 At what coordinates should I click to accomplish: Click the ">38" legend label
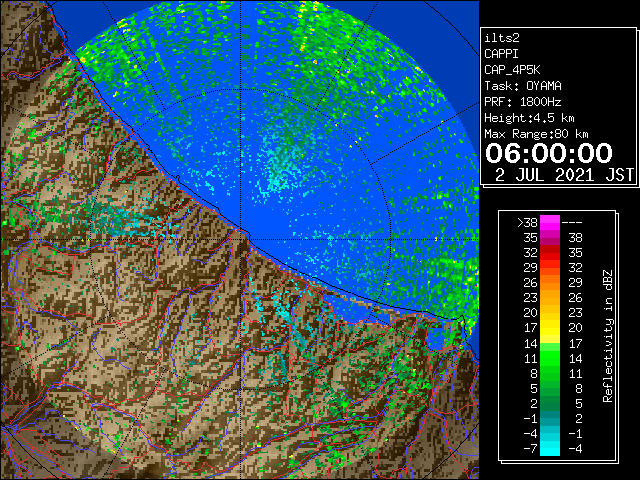point(527,222)
